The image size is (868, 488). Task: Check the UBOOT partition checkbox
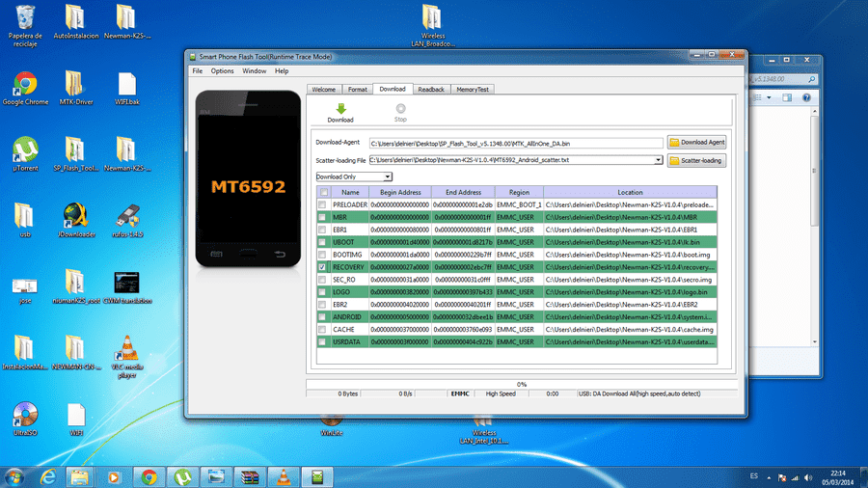pos(322,242)
